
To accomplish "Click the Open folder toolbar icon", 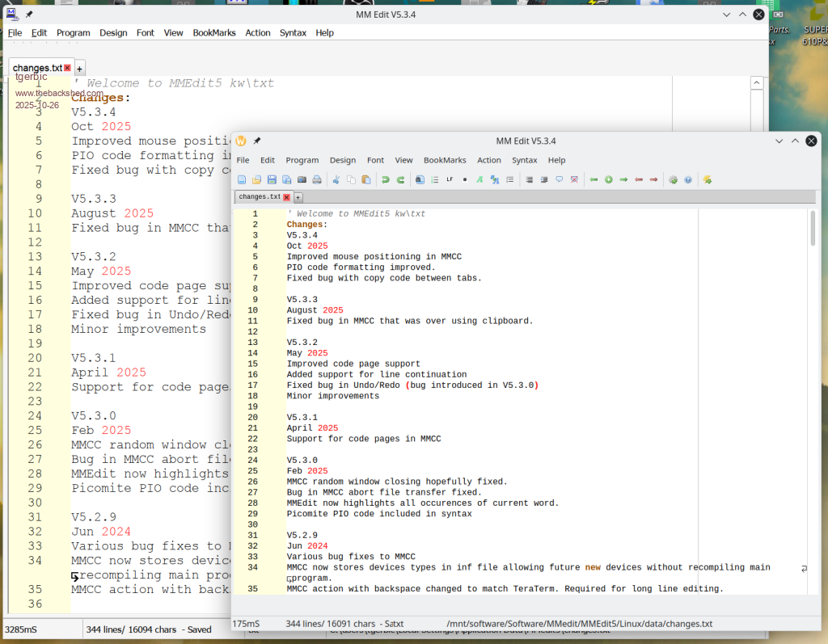I will click(256, 179).
